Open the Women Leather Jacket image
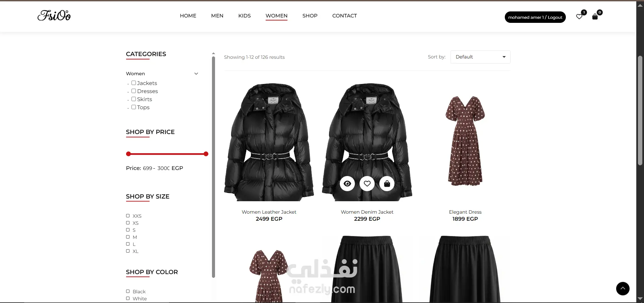Image resolution: width=644 pixels, height=303 pixels. [269, 142]
